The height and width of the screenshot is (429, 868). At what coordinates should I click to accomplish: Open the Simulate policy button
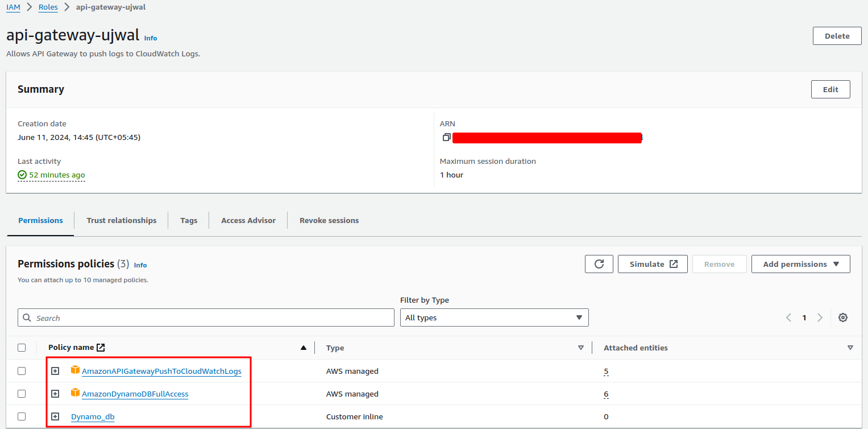coord(653,264)
